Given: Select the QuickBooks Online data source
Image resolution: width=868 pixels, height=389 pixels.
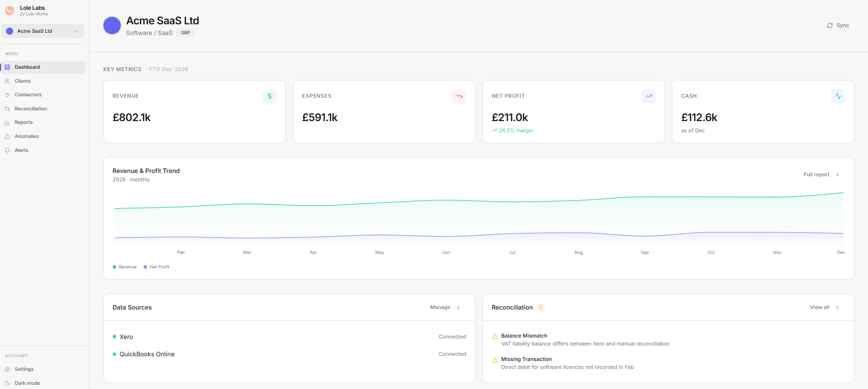Looking at the screenshot, I should (289, 354).
